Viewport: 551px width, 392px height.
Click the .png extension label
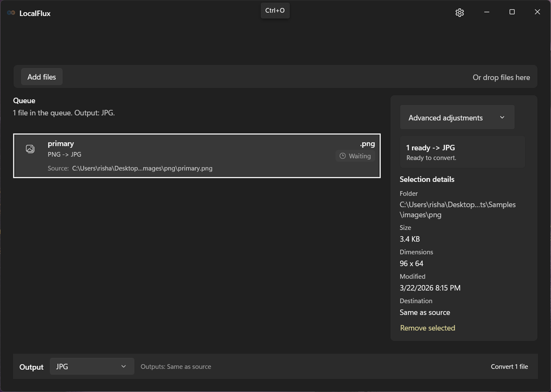coord(367,143)
